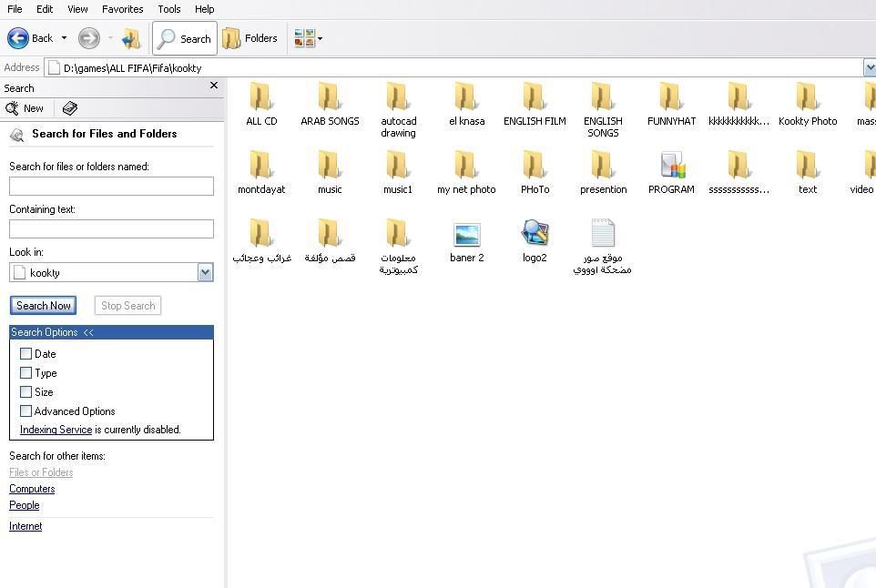Click the Search Now button

(x=43, y=306)
